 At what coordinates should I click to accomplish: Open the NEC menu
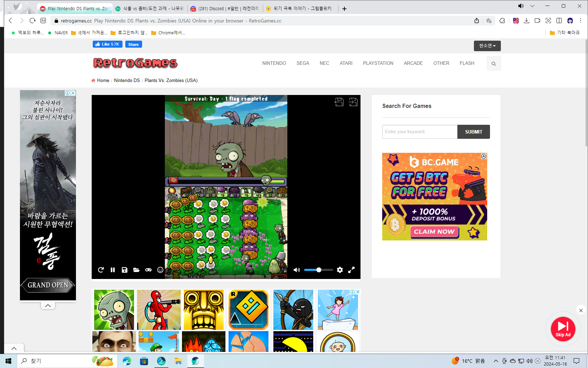[324, 63]
